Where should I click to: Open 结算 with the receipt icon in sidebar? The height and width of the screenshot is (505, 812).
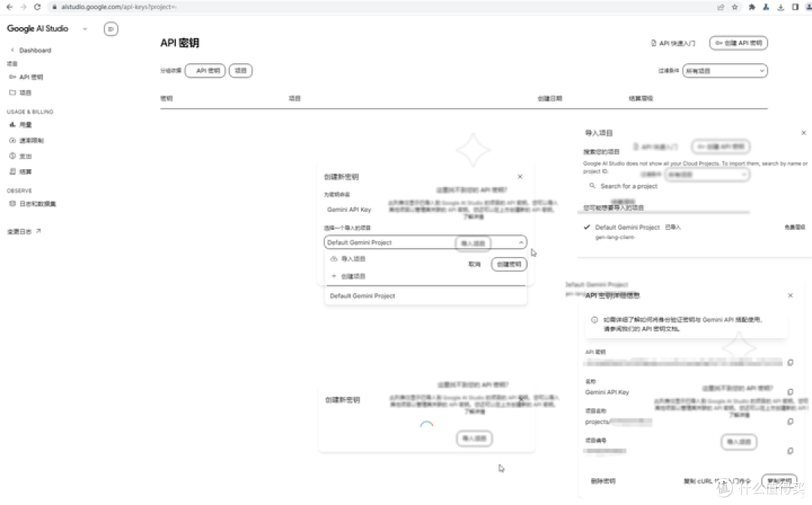click(x=20, y=171)
